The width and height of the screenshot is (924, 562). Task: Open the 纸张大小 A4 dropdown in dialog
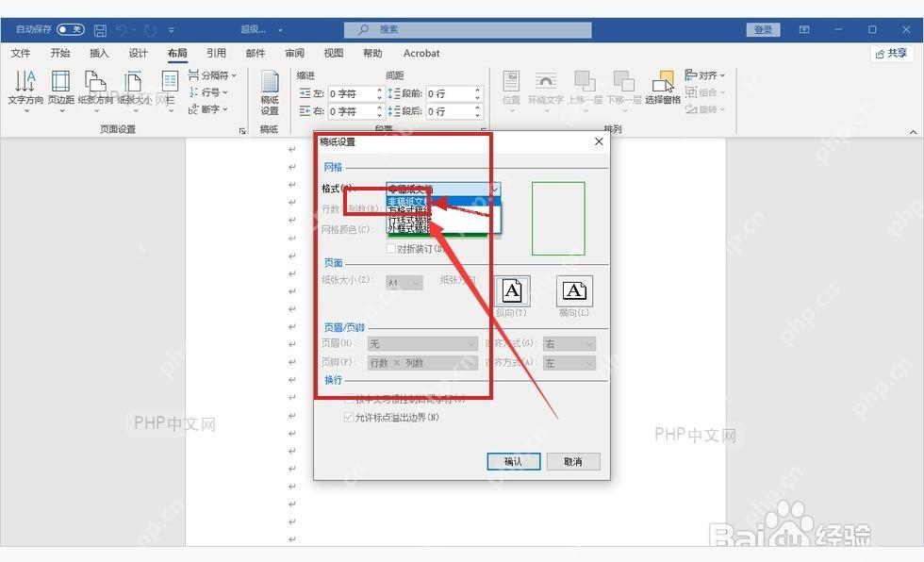pyautogui.click(x=404, y=283)
